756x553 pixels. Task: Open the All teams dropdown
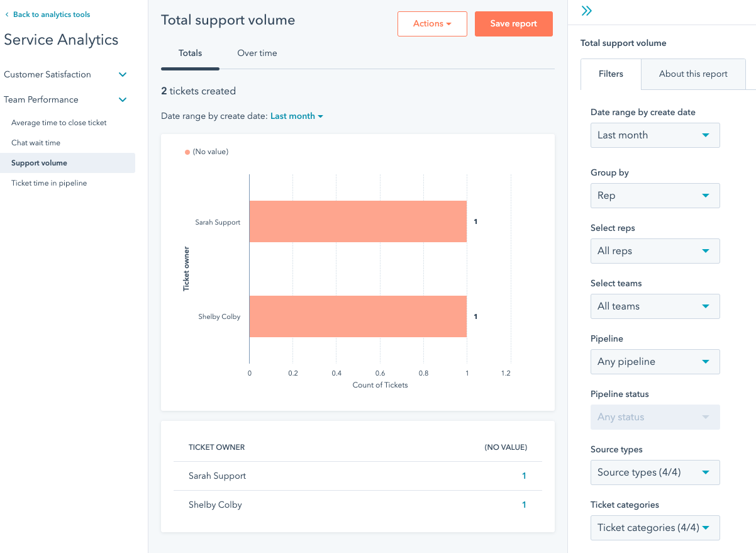coord(654,306)
